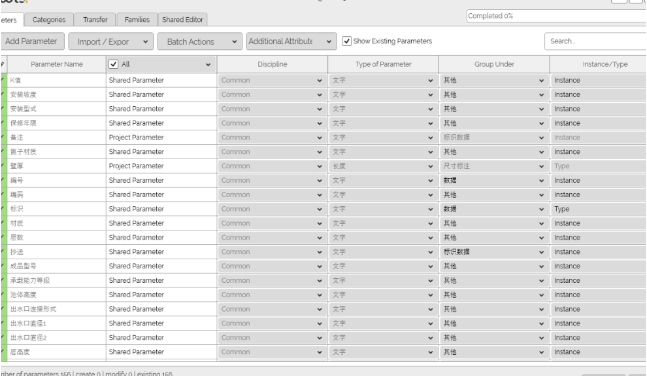
Task: Switch to the Categories tab
Action: [49, 20]
